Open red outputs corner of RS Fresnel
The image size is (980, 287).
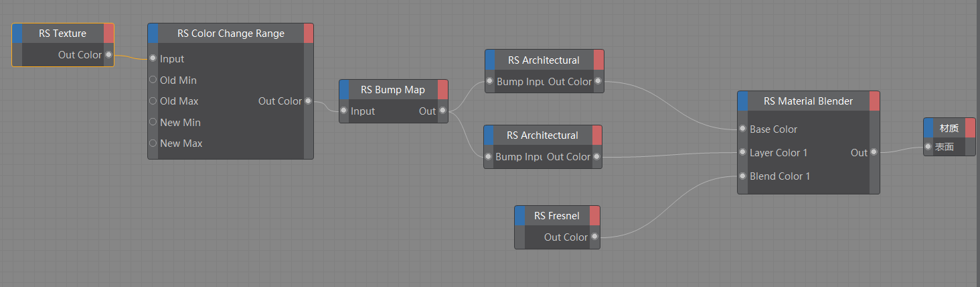[594, 216]
